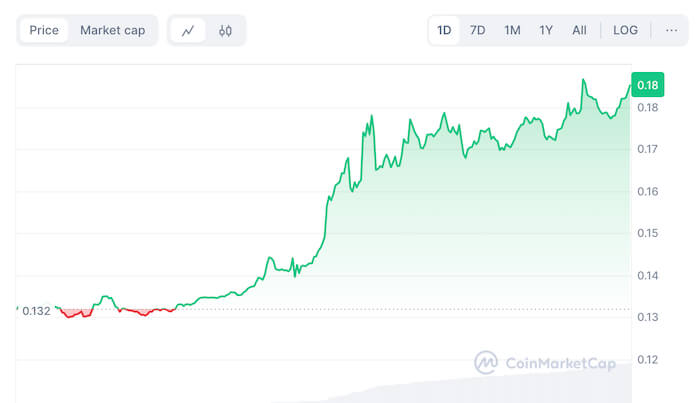Switch to line chart view icon
Screen dimensions: 700x403
click(188, 30)
